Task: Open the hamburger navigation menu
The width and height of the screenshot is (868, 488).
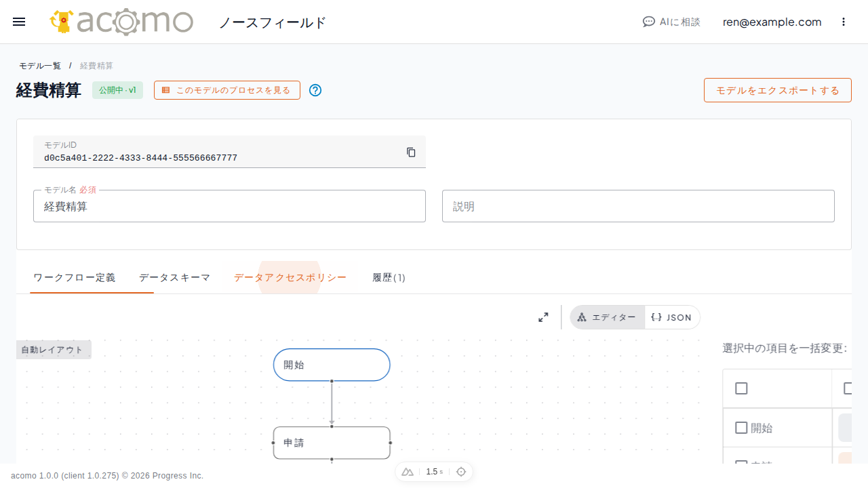Action: click(19, 22)
